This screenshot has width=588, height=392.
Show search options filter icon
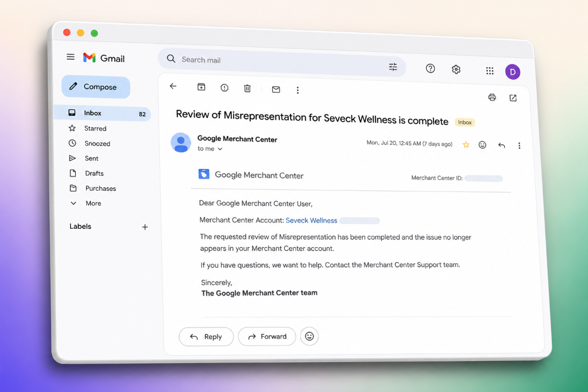point(393,67)
